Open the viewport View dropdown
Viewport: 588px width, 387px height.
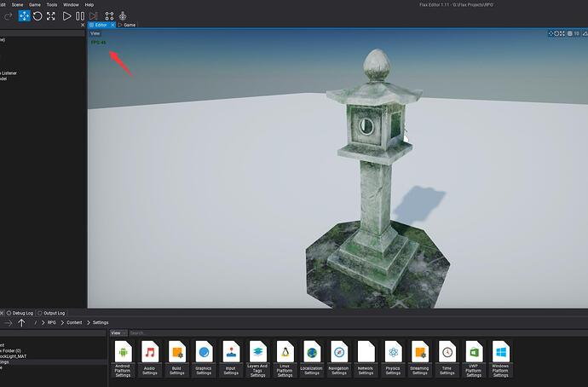pyautogui.click(x=95, y=34)
